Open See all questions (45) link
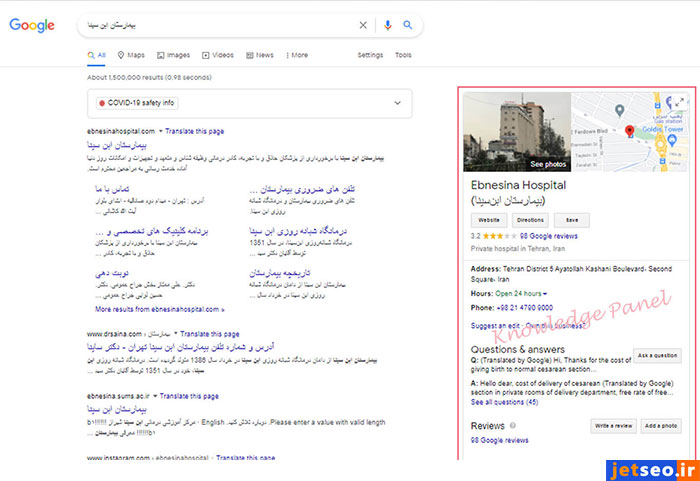Image resolution: width=700 pixels, height=481 pixels. [504, 402]
